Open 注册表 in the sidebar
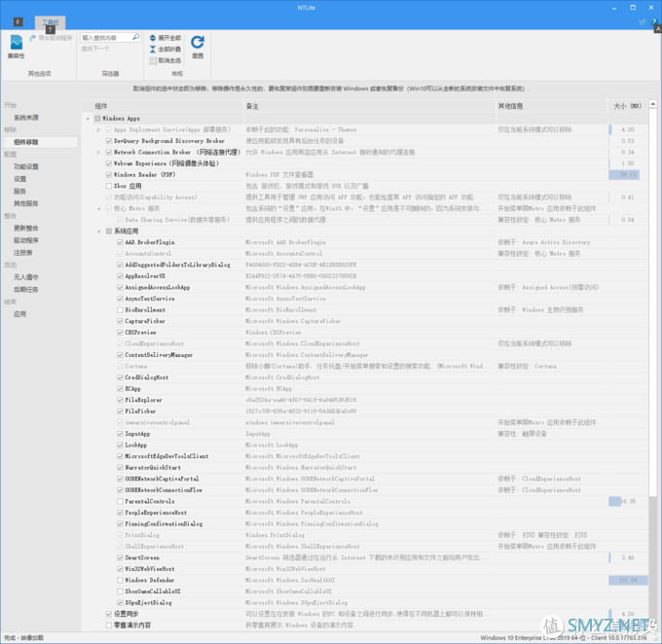Screen dimensions: 662x644 click(23, 252)
